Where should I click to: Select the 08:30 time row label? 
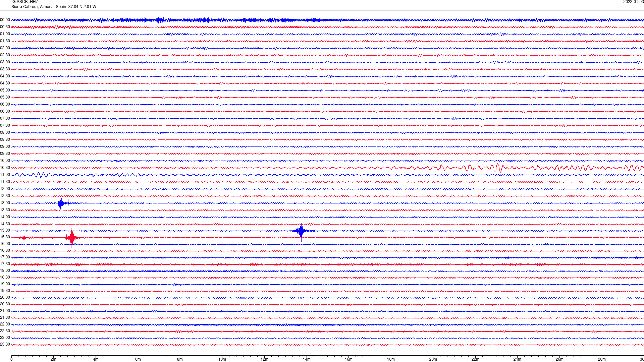coord(5,140)
